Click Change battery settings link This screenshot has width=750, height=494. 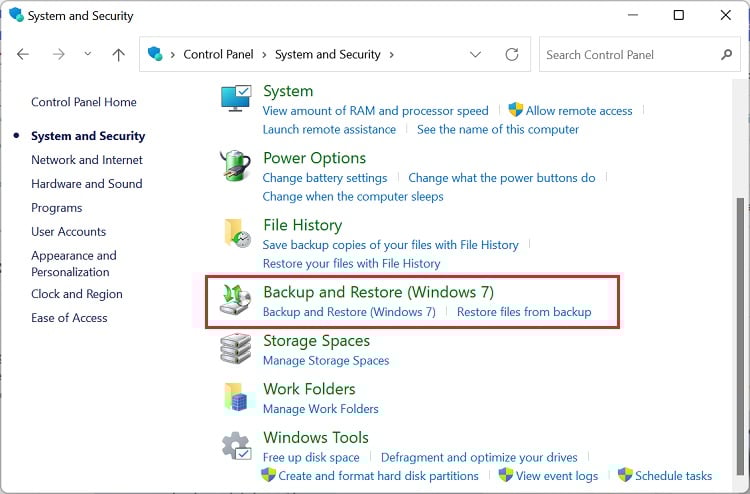(x=325, y=178)
